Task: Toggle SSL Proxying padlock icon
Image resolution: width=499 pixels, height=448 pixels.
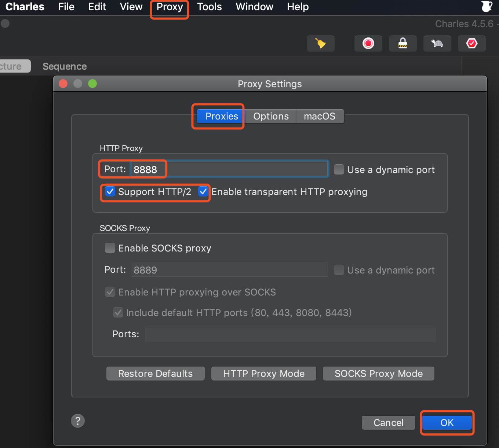Action: tap(403, 44)
